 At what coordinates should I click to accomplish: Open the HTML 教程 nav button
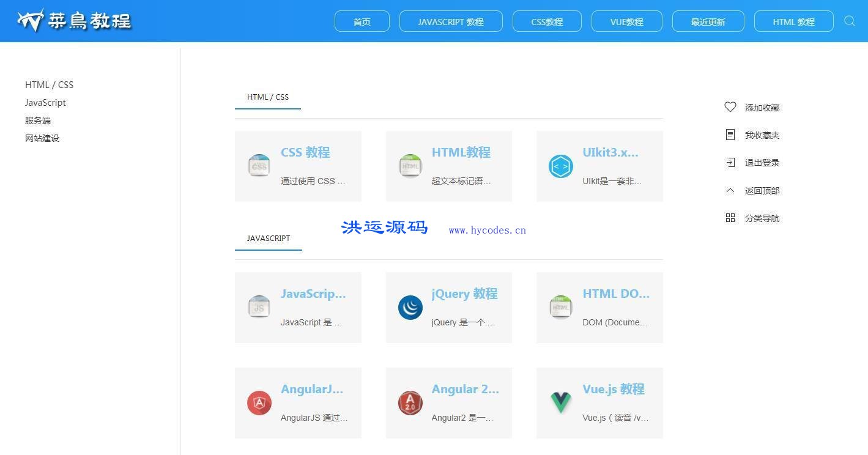[x=794, y=21]
